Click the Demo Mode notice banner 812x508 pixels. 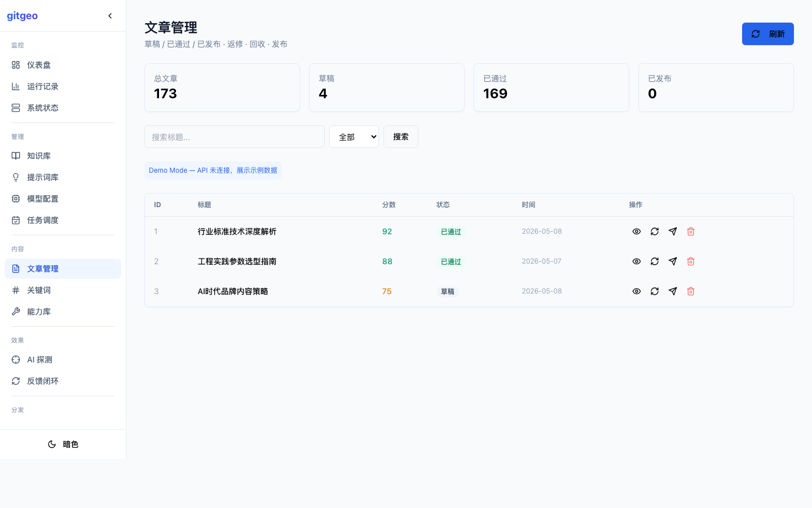coord(213,170)
